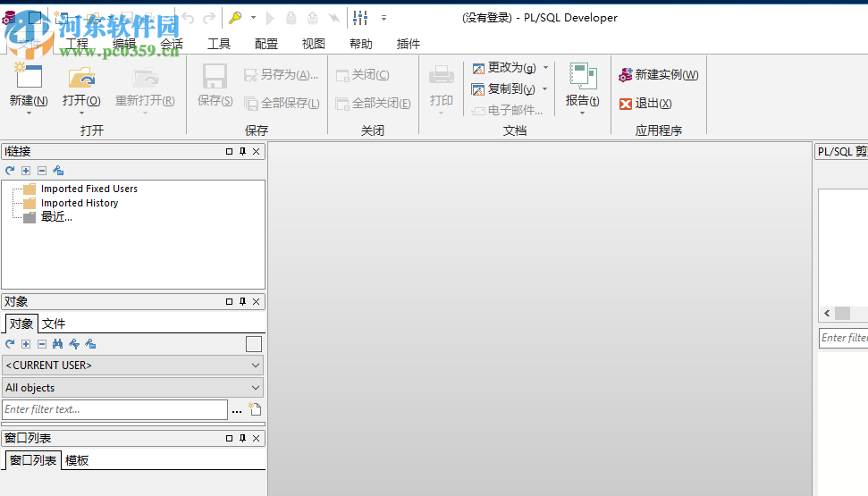Viewport: 868px width, 496px height.
Task: Open the 复制到 dropdown arrow
Action: click(x=544, y=89)
